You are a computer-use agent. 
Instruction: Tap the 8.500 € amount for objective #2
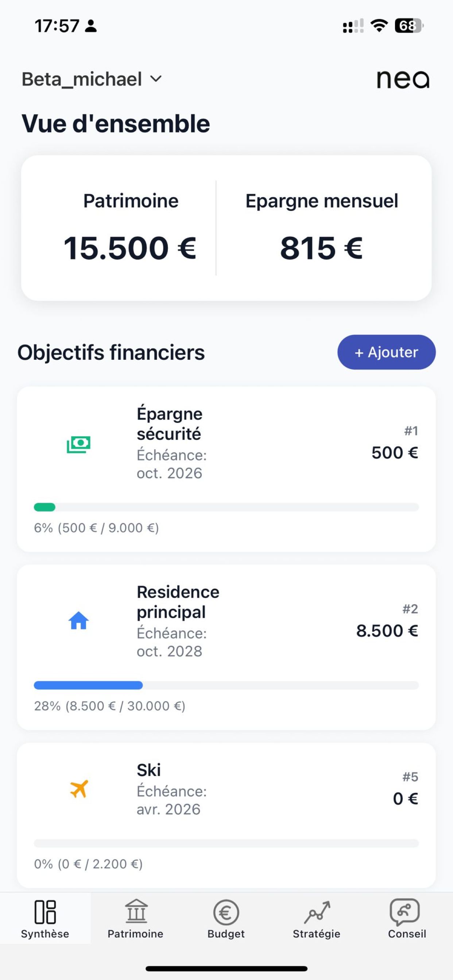coord(387,631)
